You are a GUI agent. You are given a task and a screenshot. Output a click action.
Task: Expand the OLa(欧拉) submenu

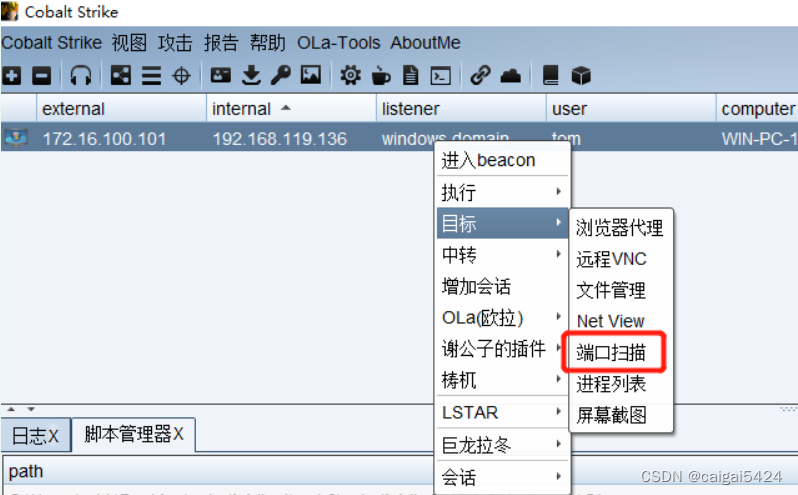pos(502,318)
